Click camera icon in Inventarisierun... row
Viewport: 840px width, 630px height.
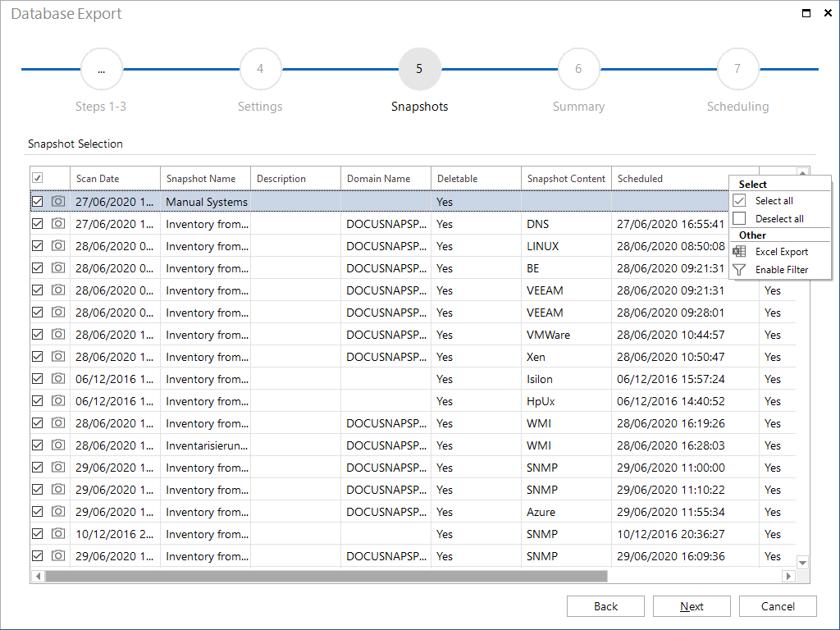click(x=58, y=445)
